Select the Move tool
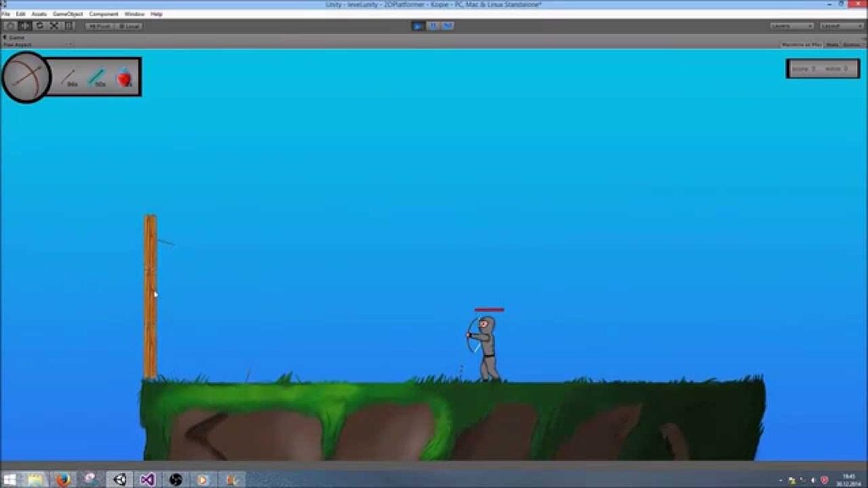Image resolution: width=868 pixels, height=488 pixels. click(x=24, y=25)
